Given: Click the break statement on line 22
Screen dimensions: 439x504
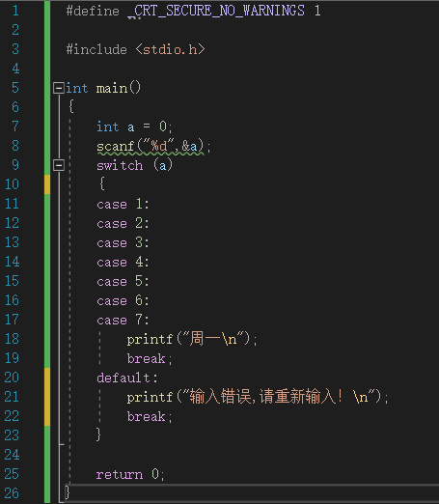Looking at the screenshot, I should (150, 416).
